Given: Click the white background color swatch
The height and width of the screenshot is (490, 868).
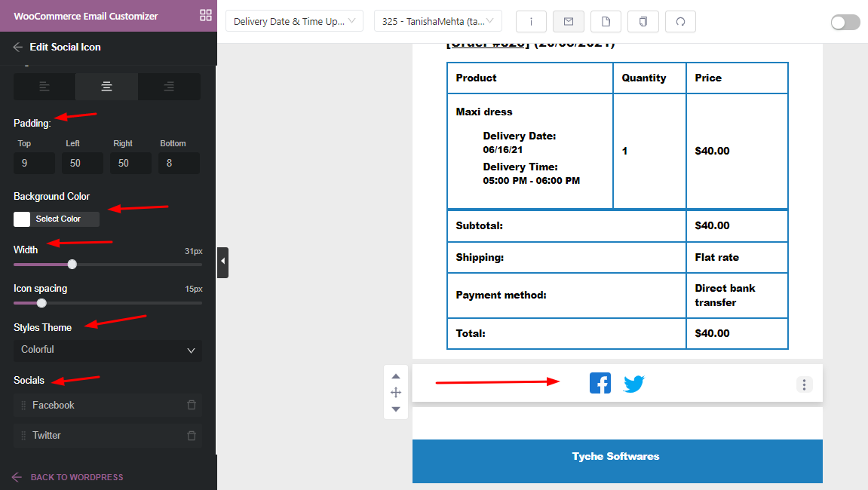Looking at the screenshot, I should 22,219.
